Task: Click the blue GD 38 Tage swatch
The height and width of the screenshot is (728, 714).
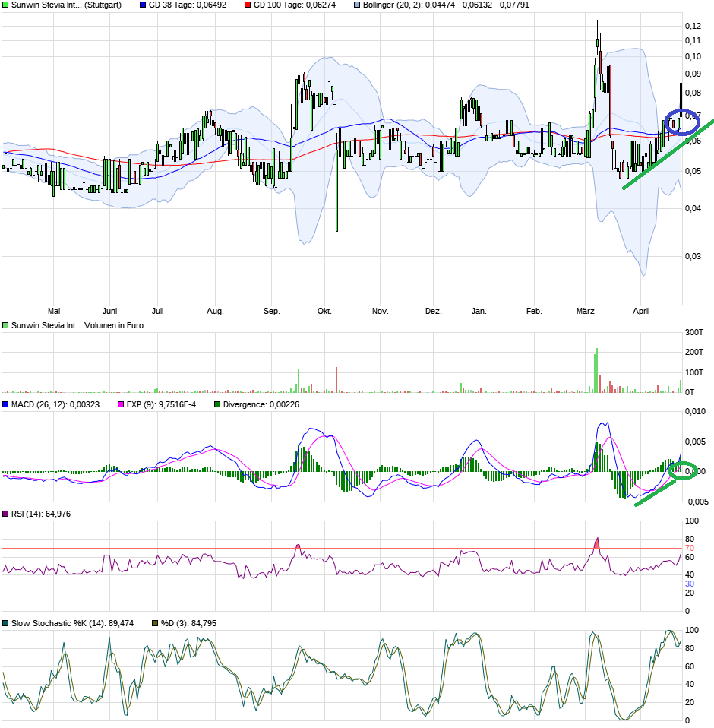Action: pos(143,5)
